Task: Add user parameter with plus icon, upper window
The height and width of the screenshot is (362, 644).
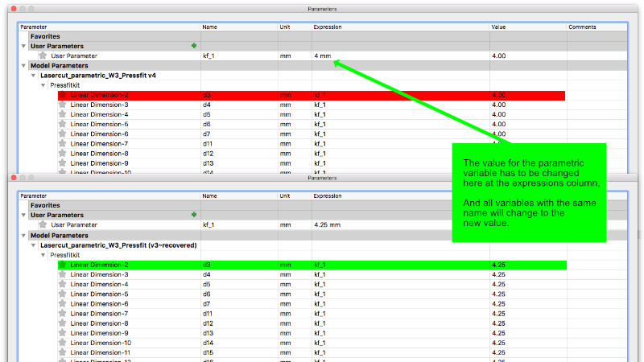Action: point(194,46)
